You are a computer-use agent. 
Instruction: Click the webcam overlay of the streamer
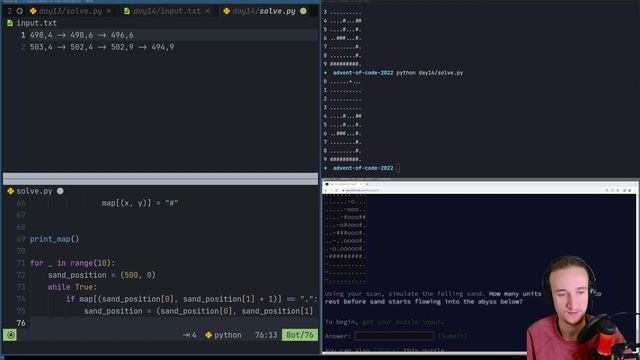coord(583,307)
